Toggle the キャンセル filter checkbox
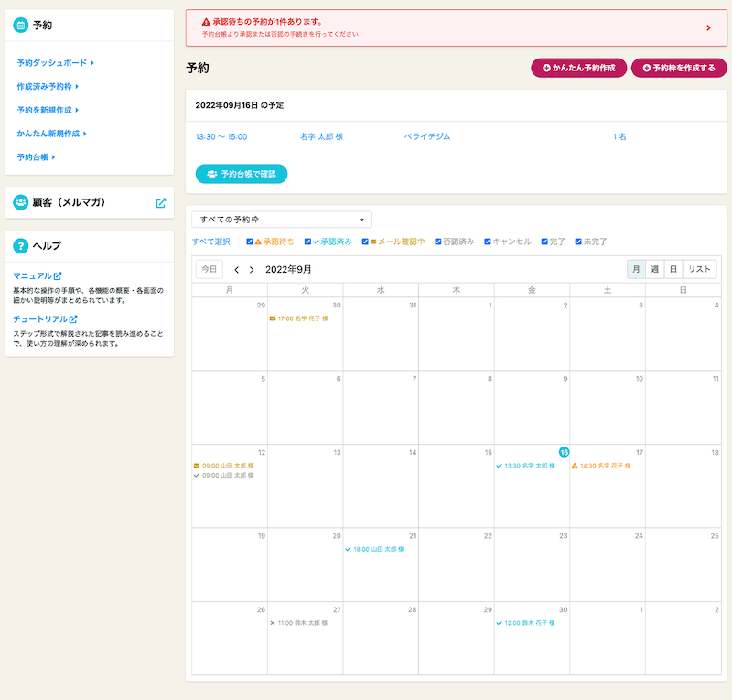This screenshot has width=732, height=700. (x=488, y=242)
